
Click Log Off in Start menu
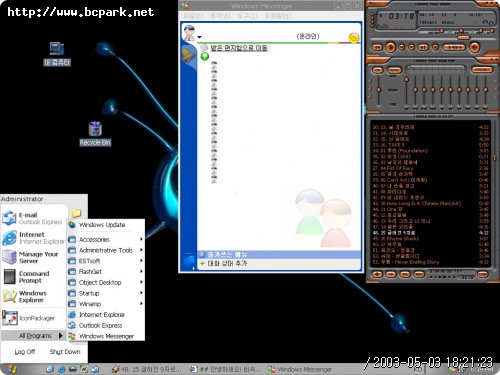click(25, 351)
